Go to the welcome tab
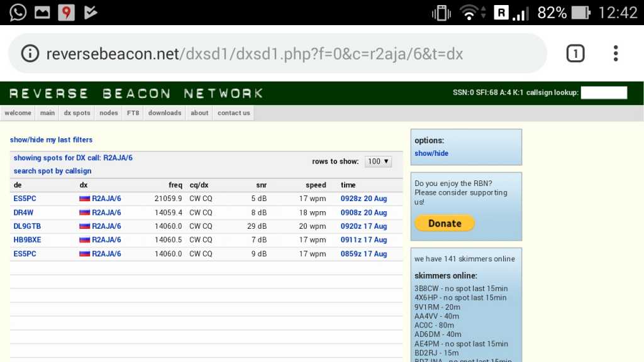 click(18, 113)
